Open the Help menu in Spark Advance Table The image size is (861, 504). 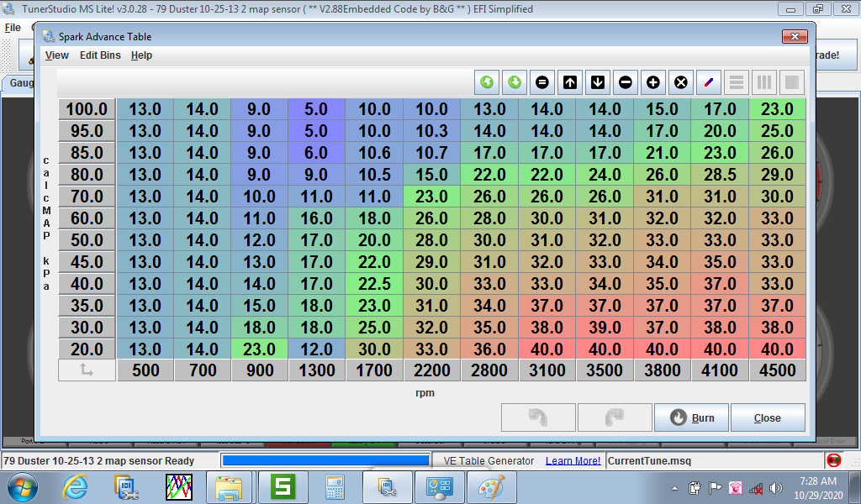(x=141, y=55)
